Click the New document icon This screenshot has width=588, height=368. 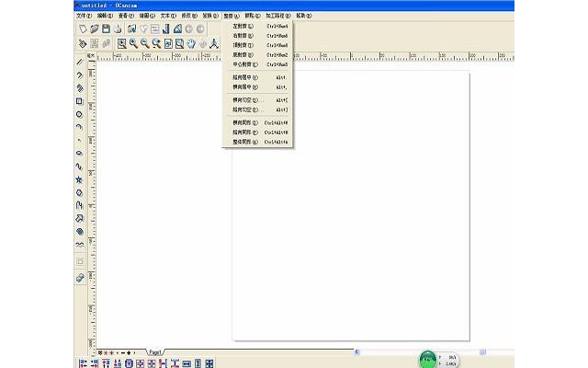(x=83, y=29)
